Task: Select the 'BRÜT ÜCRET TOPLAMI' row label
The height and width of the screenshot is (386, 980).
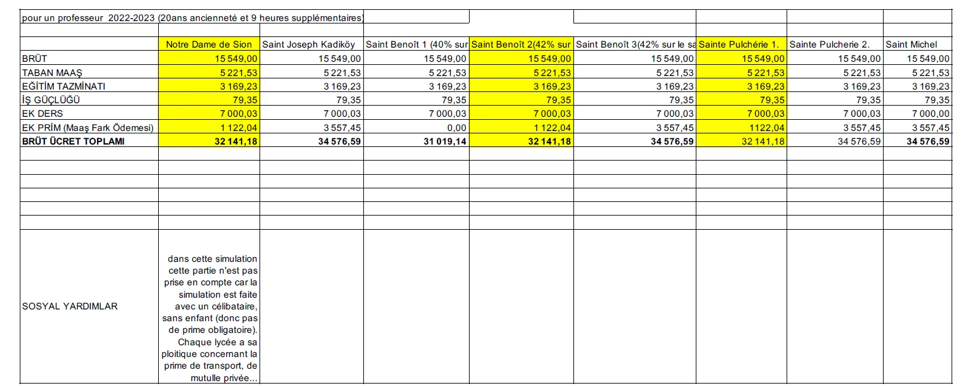Action: [x=90, y=141]
